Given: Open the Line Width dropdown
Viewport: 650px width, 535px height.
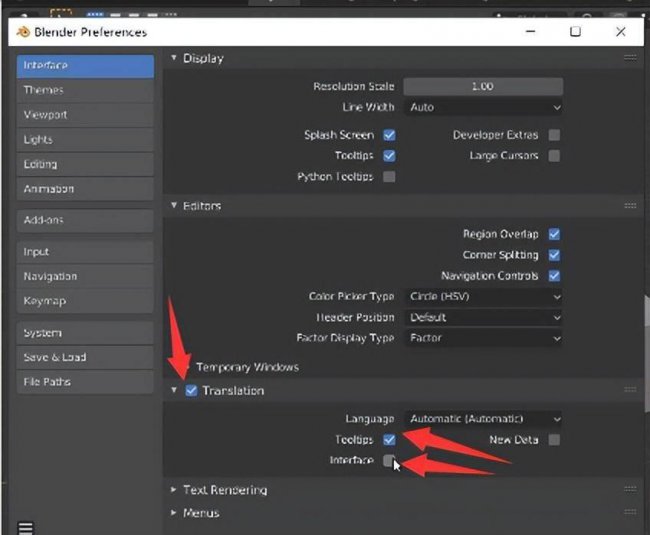Looking at the screenshot, I should point(483,107).
